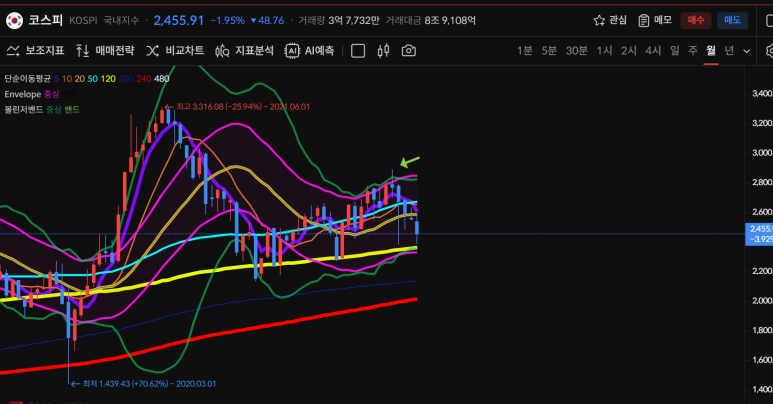Toggle Envelope 중심 center line

pos(52,94)
